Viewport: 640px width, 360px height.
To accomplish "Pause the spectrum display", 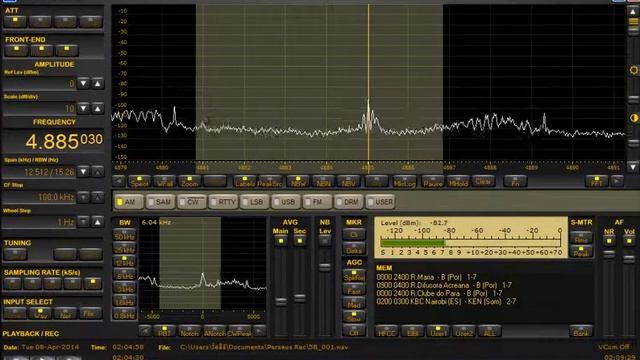I will [x=433, y=181].
